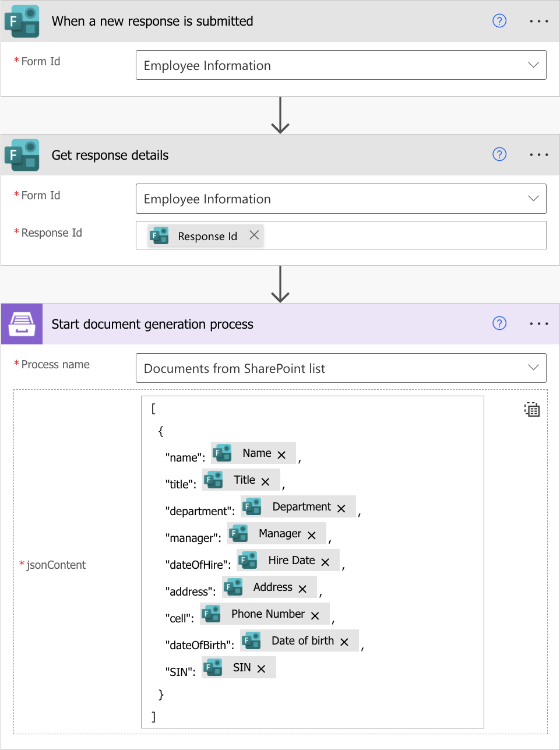Click Forms icon on 'Get response details' header
Image resolution: width=560 pixels, height=750 pixels.
pyautogui.click(x=22, y=155)
